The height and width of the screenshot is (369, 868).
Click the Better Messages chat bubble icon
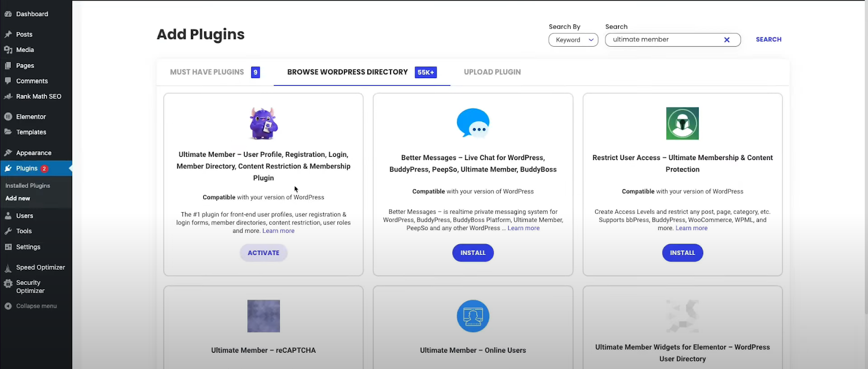point(473,123)
